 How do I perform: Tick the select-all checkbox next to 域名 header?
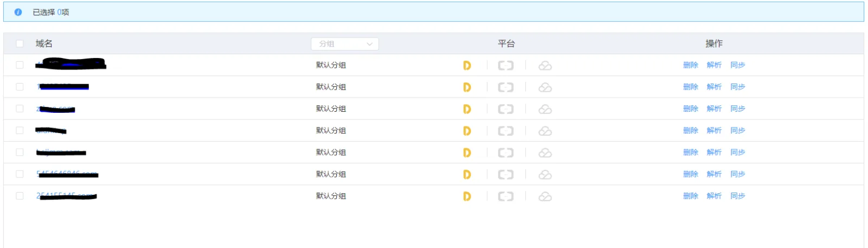[x=20, y=43]
